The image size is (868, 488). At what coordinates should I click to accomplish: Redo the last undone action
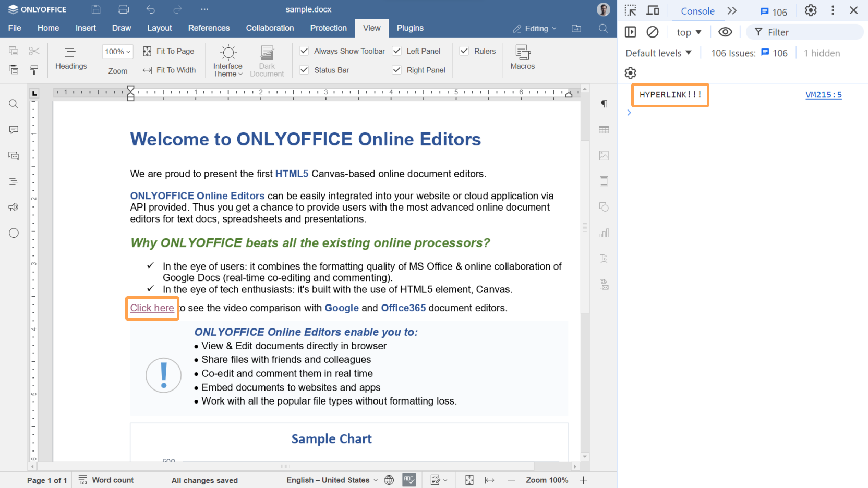pyautogui.click(x=178, y=9)
